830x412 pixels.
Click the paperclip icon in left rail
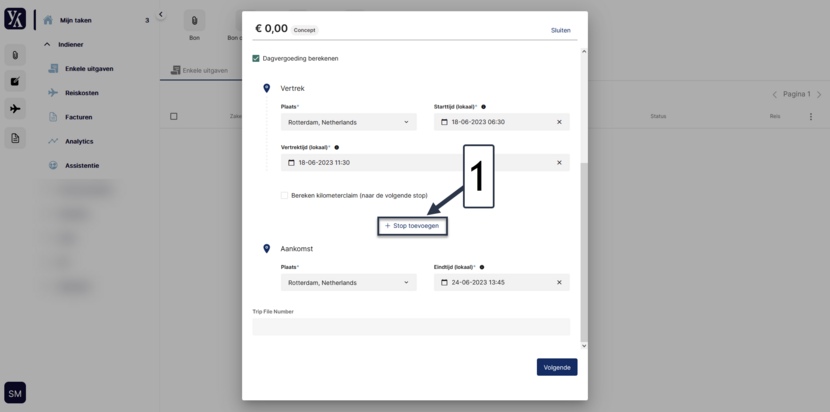tap(15, 55)
